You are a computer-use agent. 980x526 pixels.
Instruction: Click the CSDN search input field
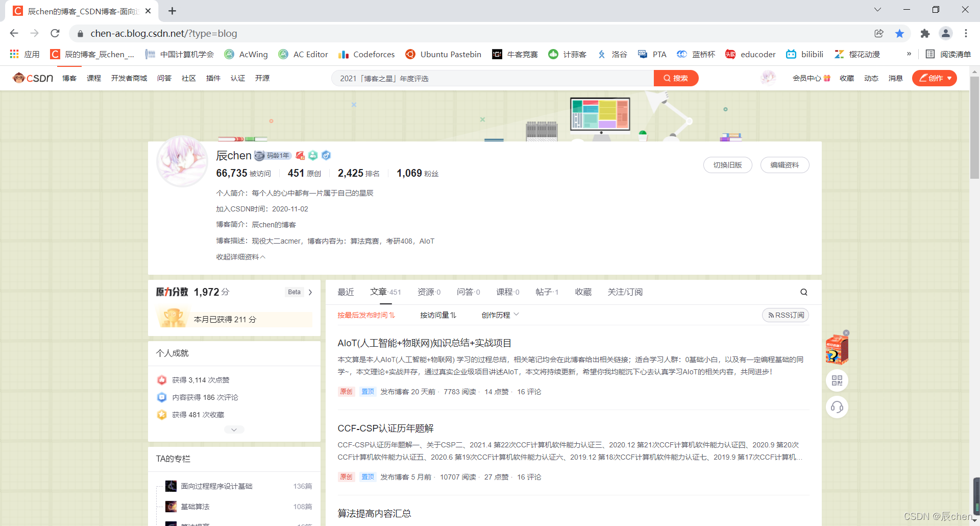click(493, 78)
